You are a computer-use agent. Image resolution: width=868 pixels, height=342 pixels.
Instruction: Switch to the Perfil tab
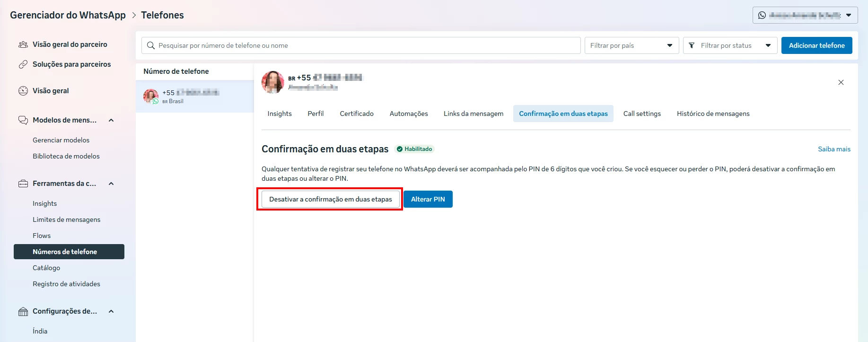pos(316,114)
